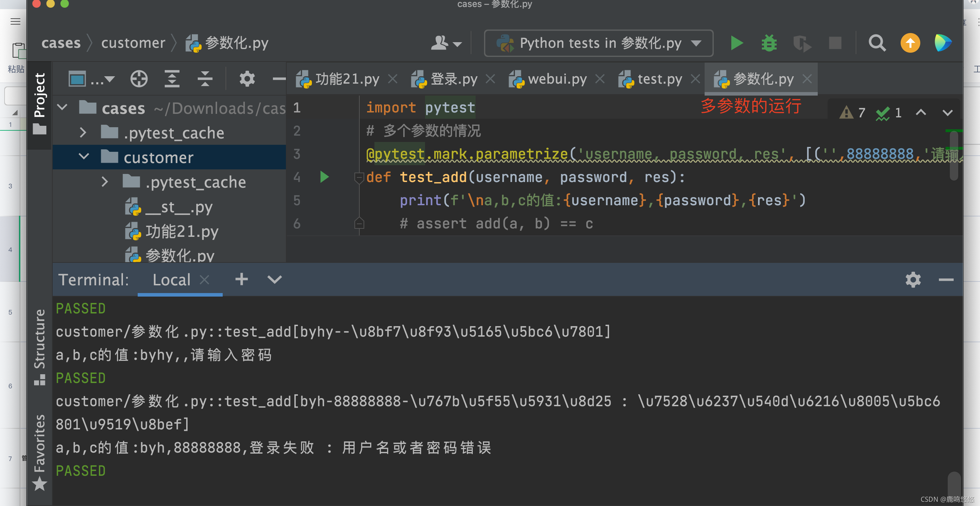Click customer in the breadcrumb

click(133, 43)
